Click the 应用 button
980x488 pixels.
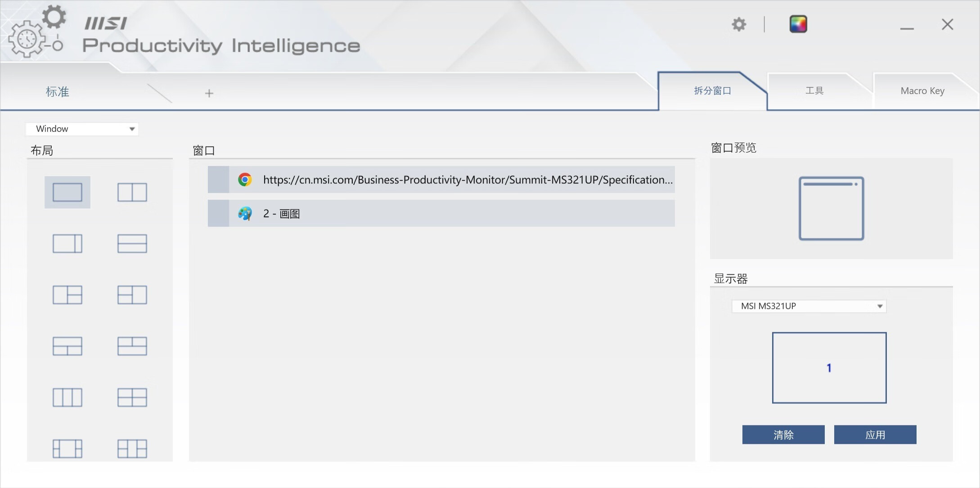(875, 434)
